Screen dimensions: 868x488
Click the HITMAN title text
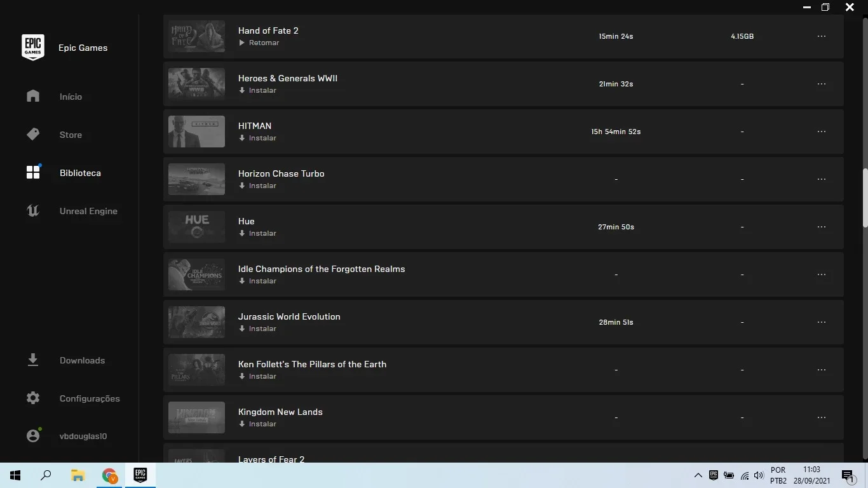click(255, 126)
